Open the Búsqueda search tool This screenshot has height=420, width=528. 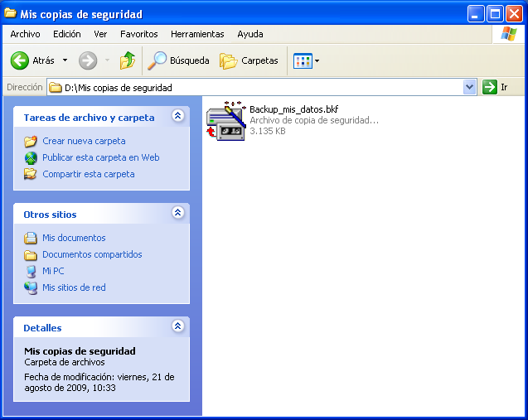177,60
